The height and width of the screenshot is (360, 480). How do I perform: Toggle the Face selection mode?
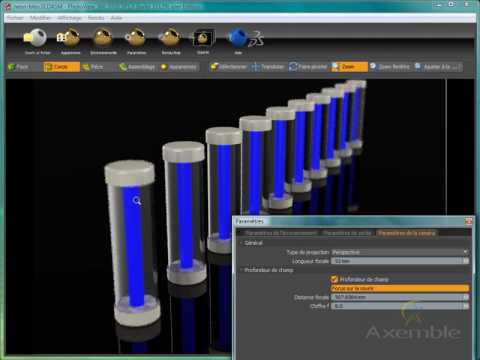pos(19,67)
